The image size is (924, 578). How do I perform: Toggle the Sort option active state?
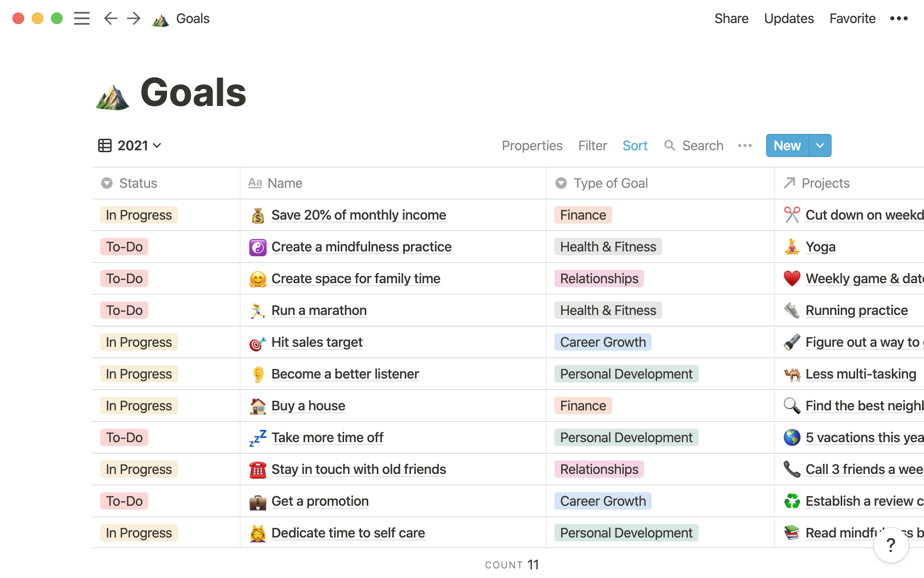tap(635, 145)
